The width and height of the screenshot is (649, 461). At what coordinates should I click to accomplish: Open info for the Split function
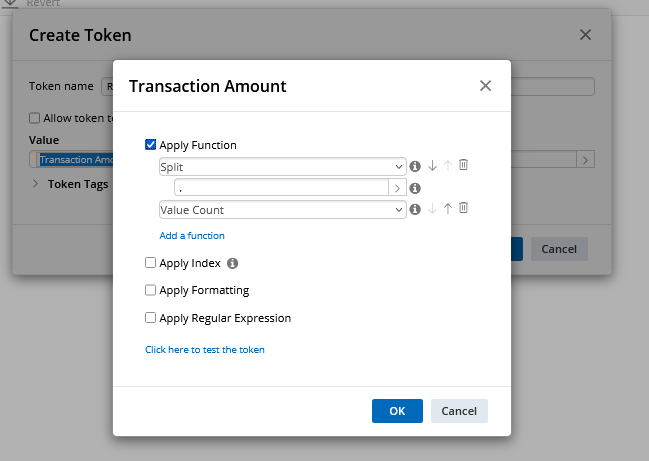(415, 166)
